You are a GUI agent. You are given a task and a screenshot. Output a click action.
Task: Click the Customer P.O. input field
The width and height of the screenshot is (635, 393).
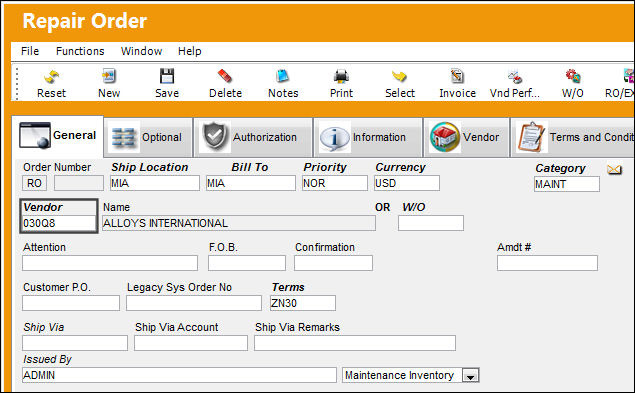coord(71,303)
